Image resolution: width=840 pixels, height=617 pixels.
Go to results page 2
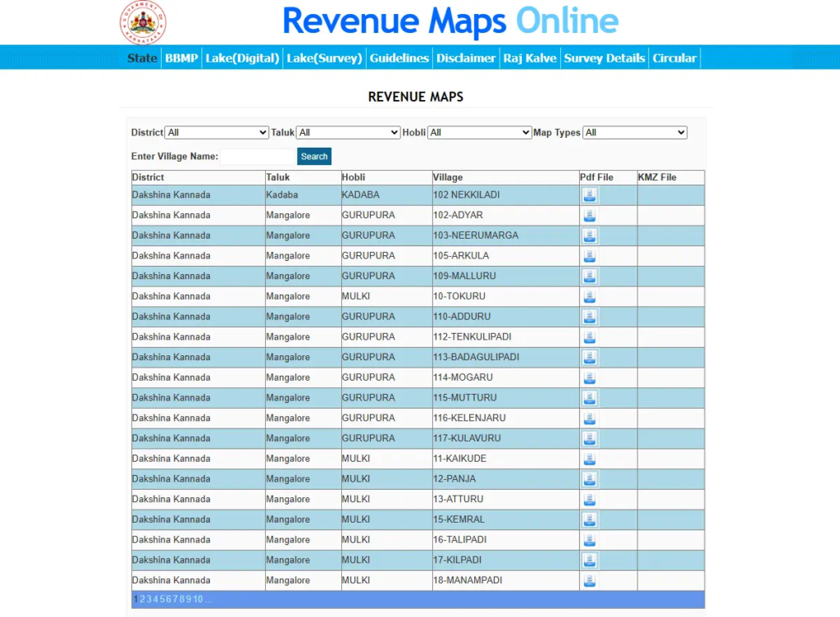(x=143, y=599)
